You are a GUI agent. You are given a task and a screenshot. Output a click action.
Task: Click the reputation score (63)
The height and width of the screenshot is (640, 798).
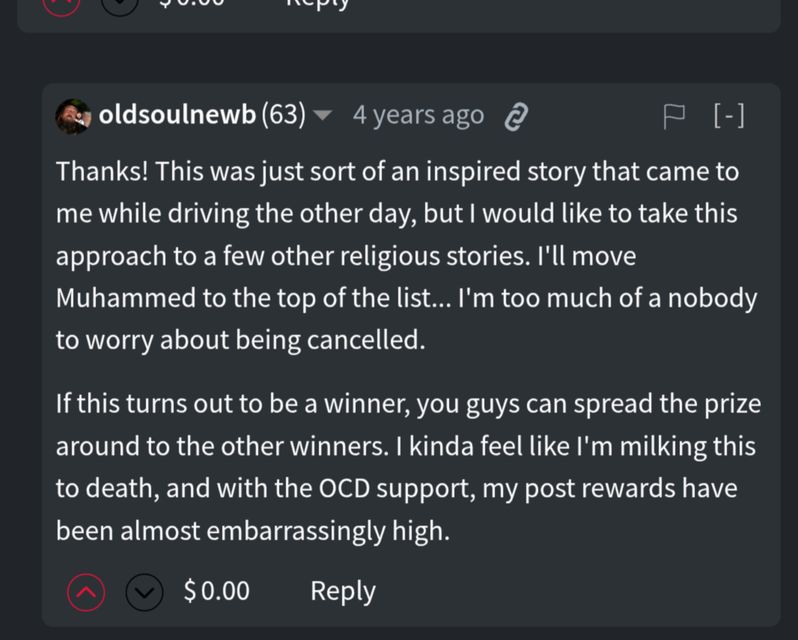(x=283, y=115)
